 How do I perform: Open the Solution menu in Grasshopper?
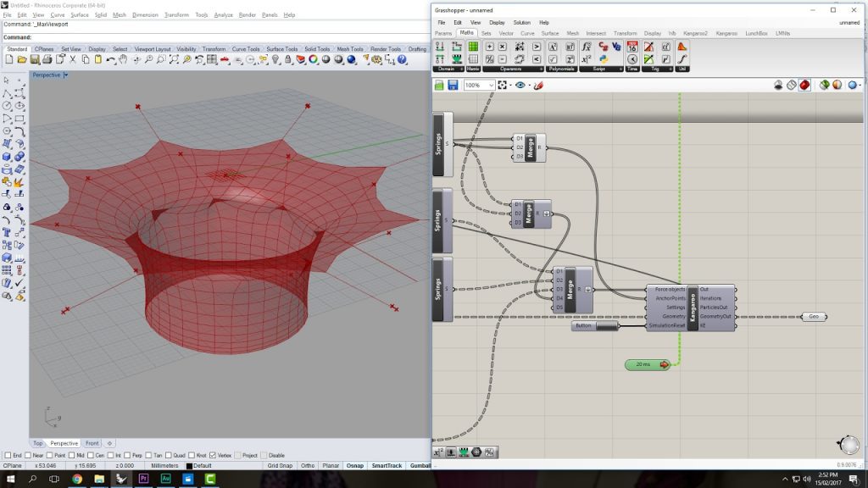520,22
